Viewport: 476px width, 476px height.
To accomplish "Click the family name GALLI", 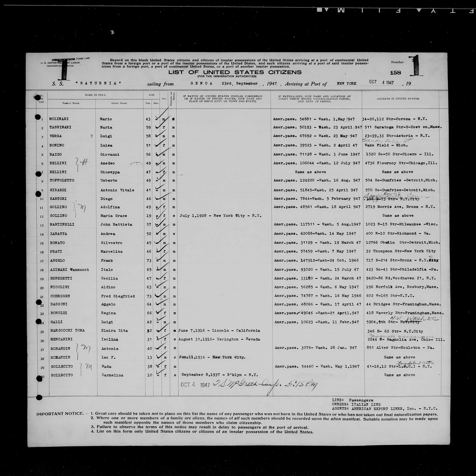I will 56,322.
